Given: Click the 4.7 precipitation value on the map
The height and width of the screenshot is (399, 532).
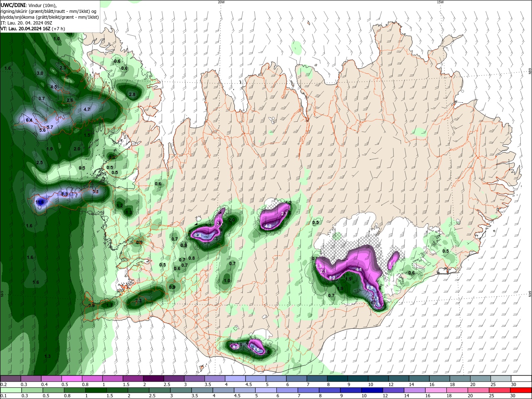Looking at the screenshot, I should (87, 109).
